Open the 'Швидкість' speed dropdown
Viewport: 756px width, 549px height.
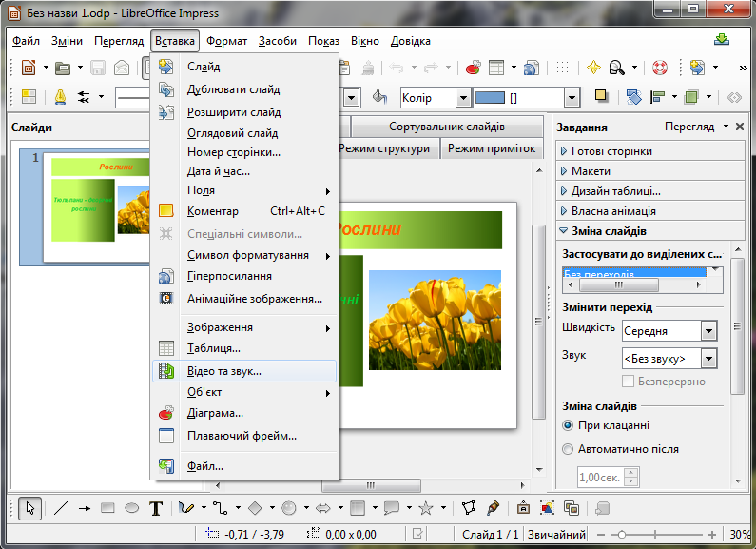(x=708, y=331)
